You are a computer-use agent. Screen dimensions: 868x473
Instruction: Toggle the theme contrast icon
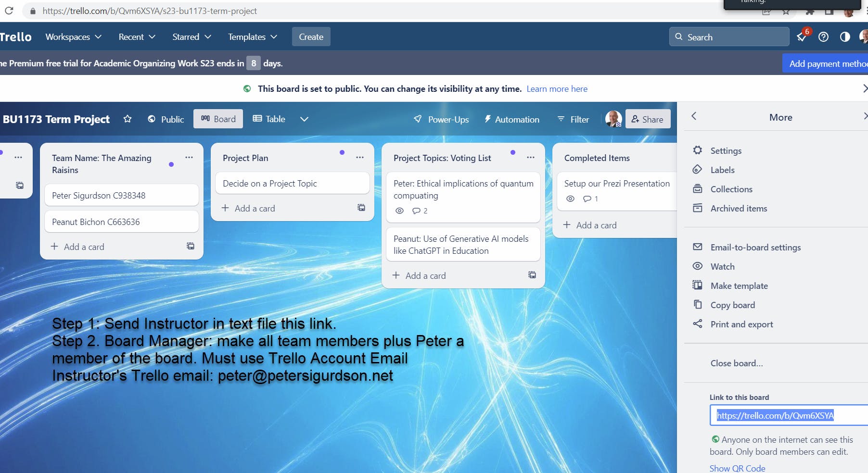[845, 37]
